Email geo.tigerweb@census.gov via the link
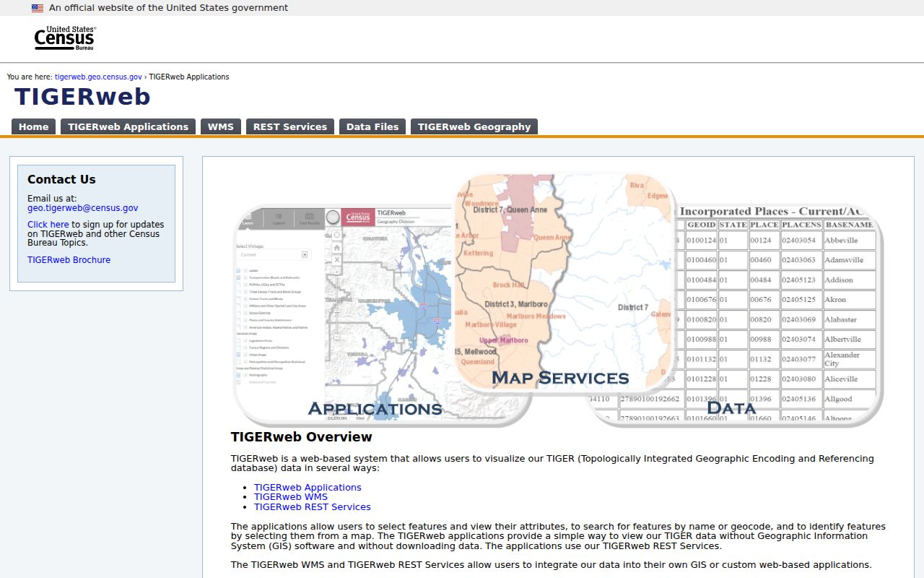This screenshot has width=924, height=578. pyautogui.click(x=83, y=208)
